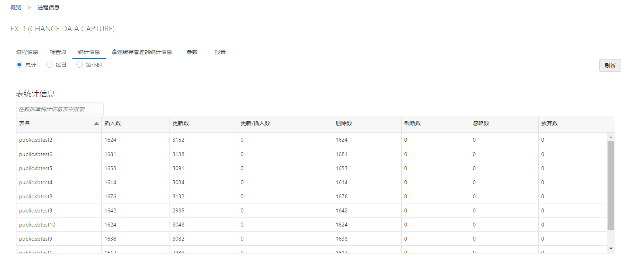
Task: Click the table scrollbar up arrow
Action: (611, 137)
